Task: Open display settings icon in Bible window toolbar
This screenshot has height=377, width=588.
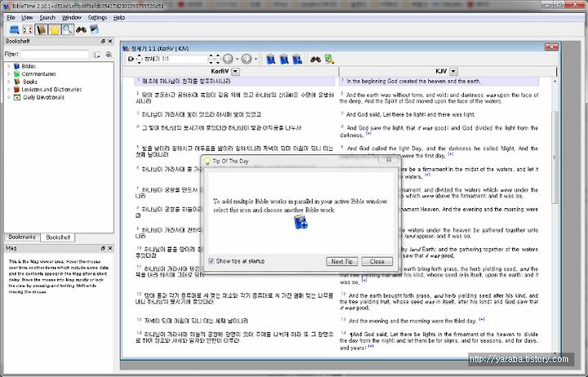Action: click(x=329, y=59)
